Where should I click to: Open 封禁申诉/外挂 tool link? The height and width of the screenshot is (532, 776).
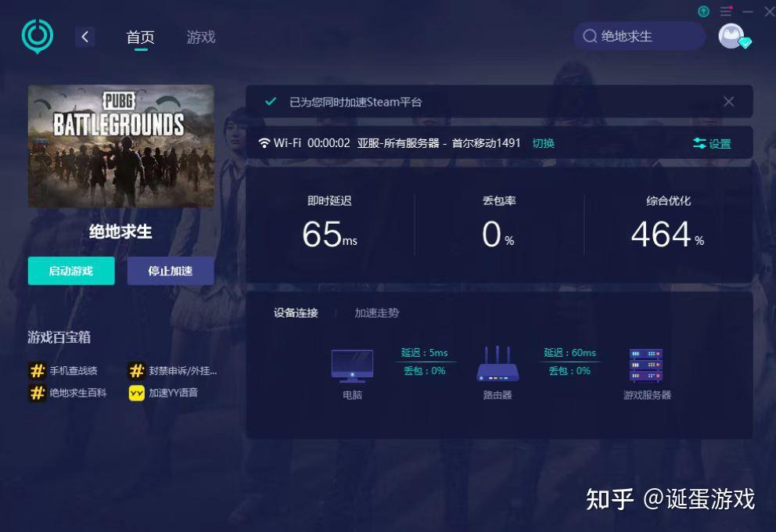(182, 370)
